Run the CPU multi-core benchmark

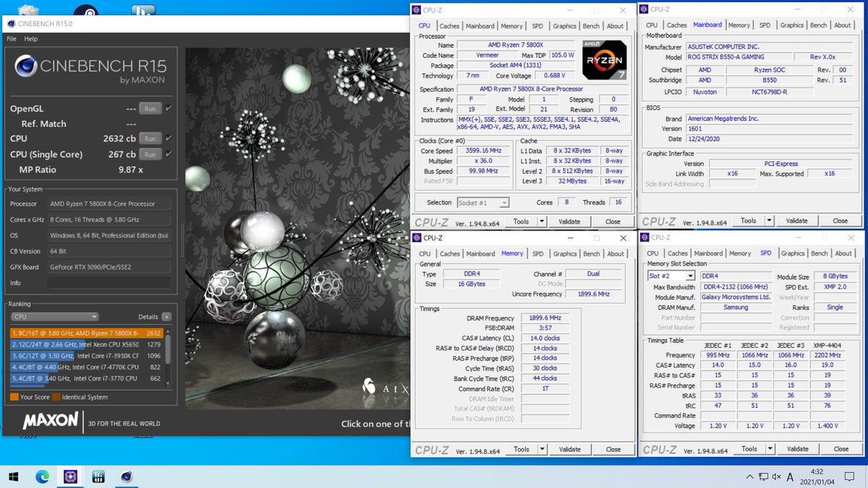(150, 138)
